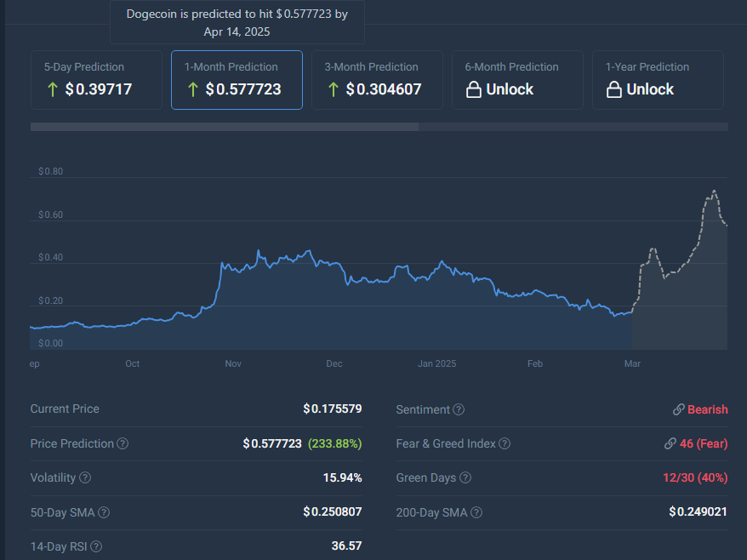This screenshot has width=747, height=560.
Task: Click info icon next to 50-Day SMA
Action: click(x=104, y=512)
